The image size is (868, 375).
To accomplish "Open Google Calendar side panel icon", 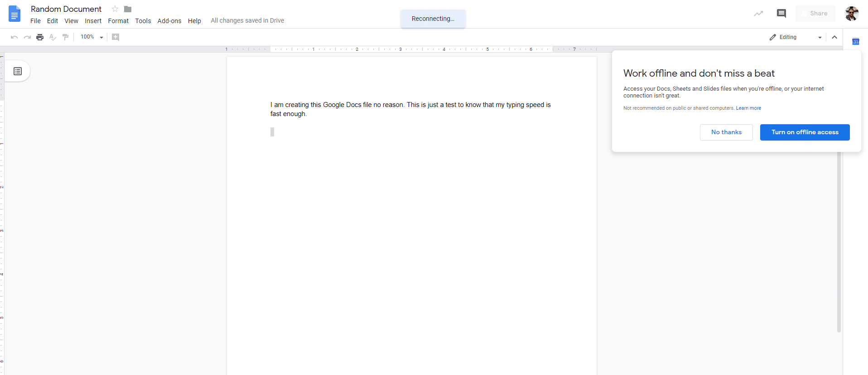I will coord(856,42).
